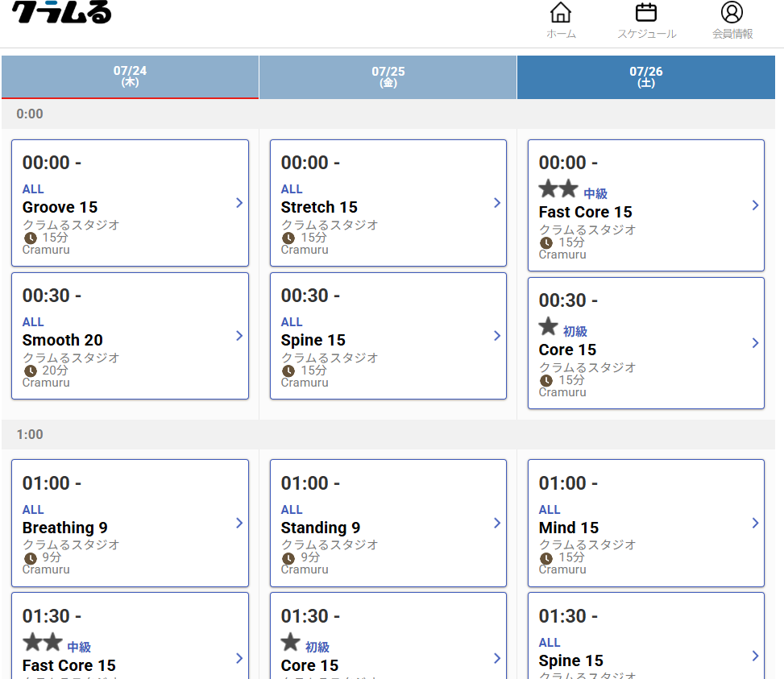
Task: Switch to the 07/26 Saturday tab
Action: click(x=646, y=77)
